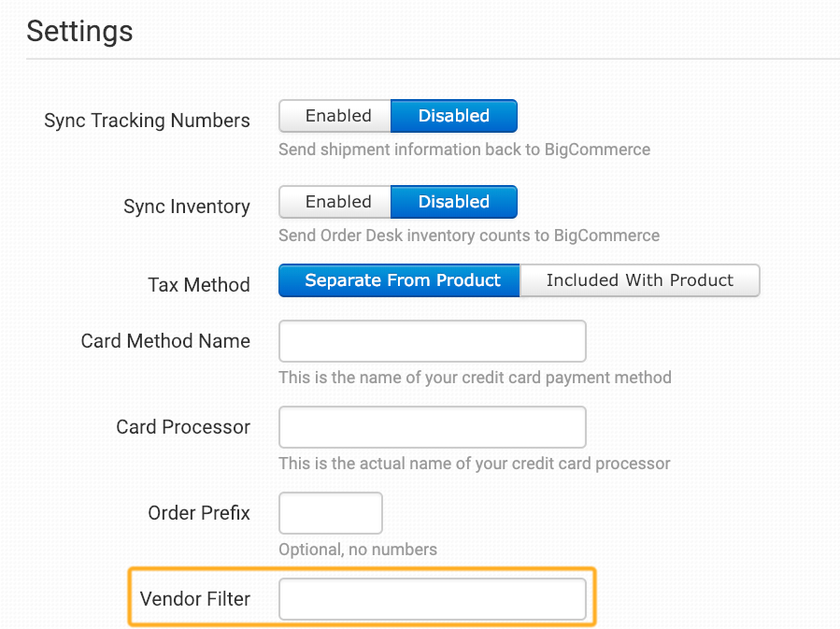This screenshot has height=629, width=840.
Task: Click the 'Optional, no numbers' hint text
Action: 358,550
